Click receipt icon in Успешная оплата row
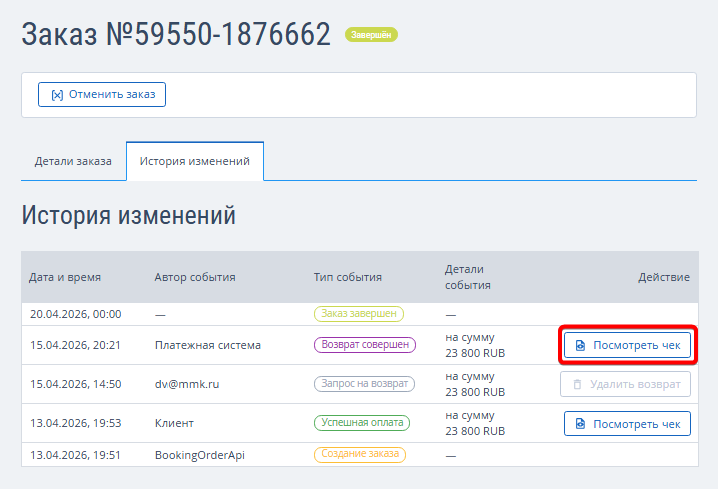718x489 pixels. tap(580, 424)
